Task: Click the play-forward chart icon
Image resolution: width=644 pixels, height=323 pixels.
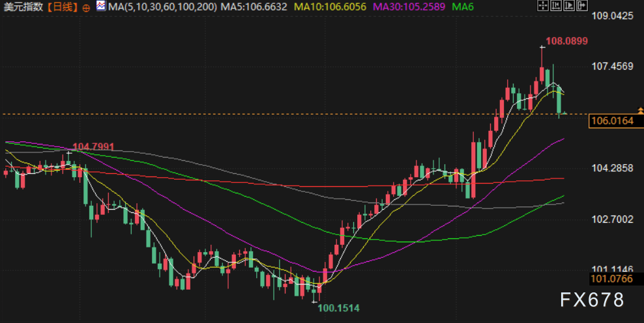Action: (569, 5)
